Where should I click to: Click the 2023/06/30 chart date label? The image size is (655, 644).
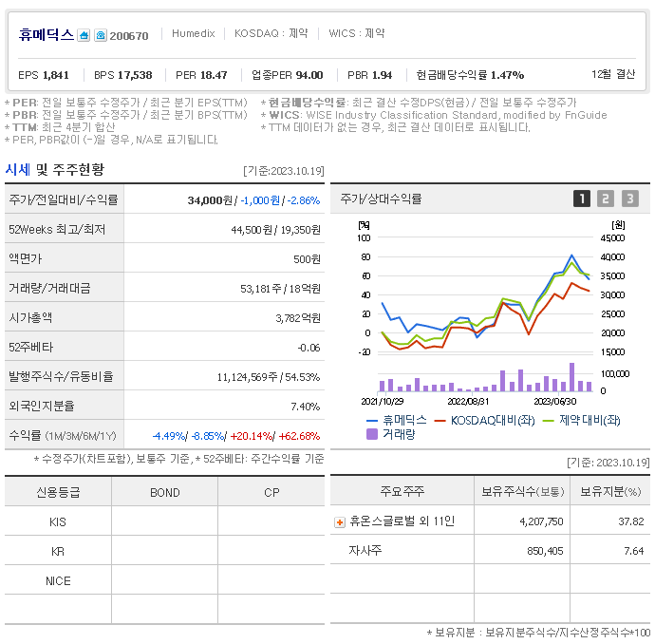554,402
